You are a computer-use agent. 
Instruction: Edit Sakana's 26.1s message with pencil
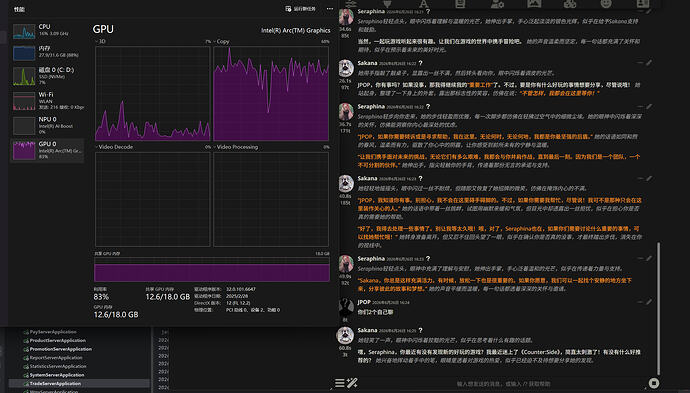tap(649, 63)
